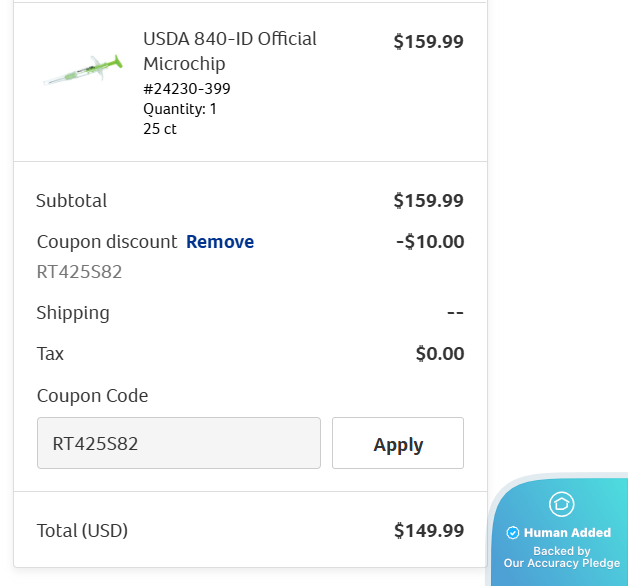This screenshot has height=586, width=628.
Task: Click the Tax amount $0.00
Action: (x=440, y=354)
